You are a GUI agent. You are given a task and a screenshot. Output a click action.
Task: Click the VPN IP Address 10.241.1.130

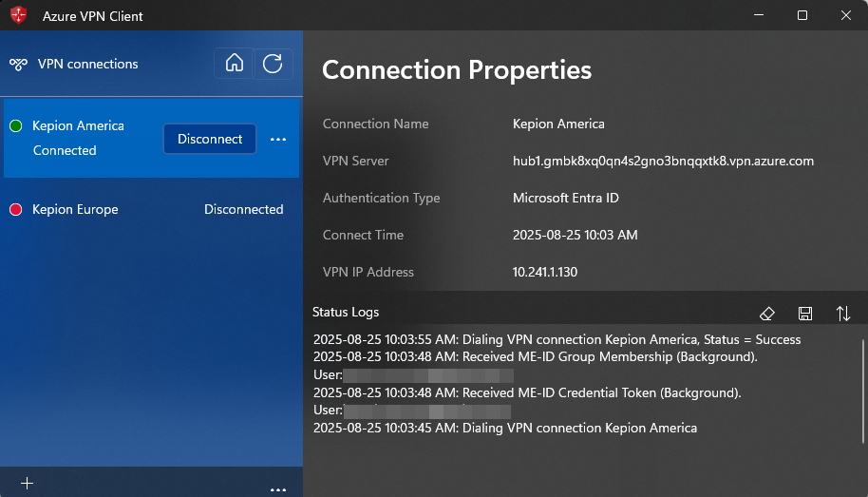click(x=545, y=272)
